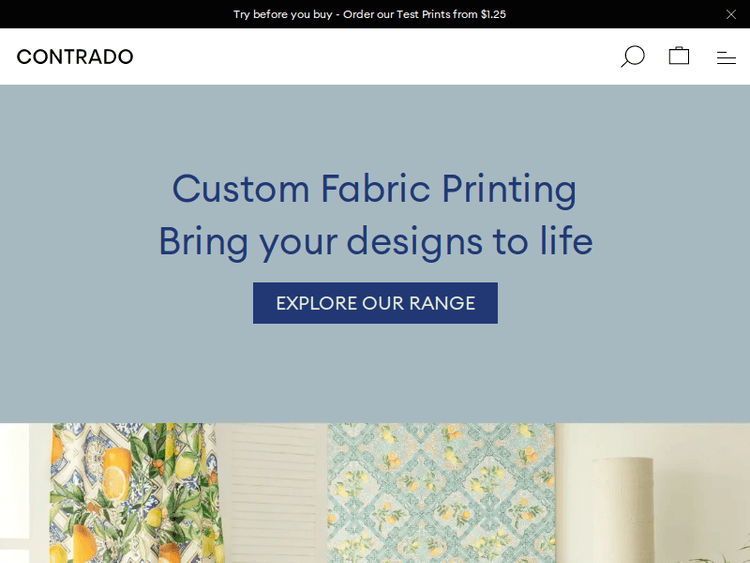The width and height of the screenshot is (750, 563).
Task: Click the '$1.25' price in the promo bar
Action: [493, 14]
